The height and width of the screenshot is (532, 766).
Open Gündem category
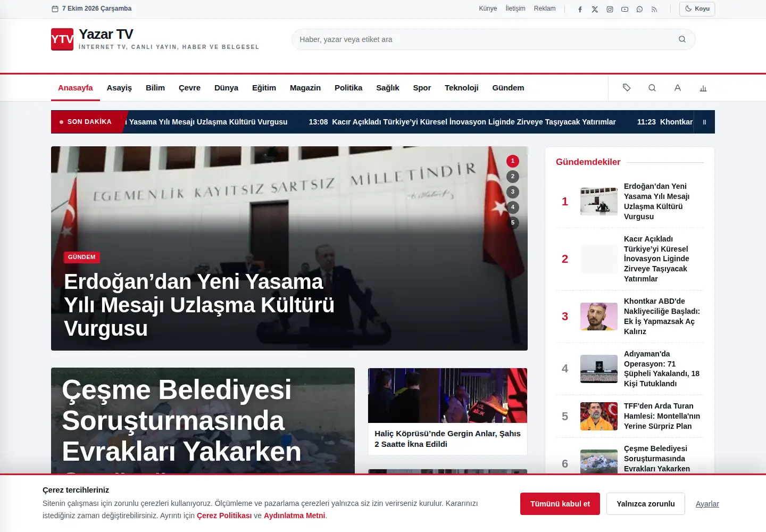coord(508,88)
